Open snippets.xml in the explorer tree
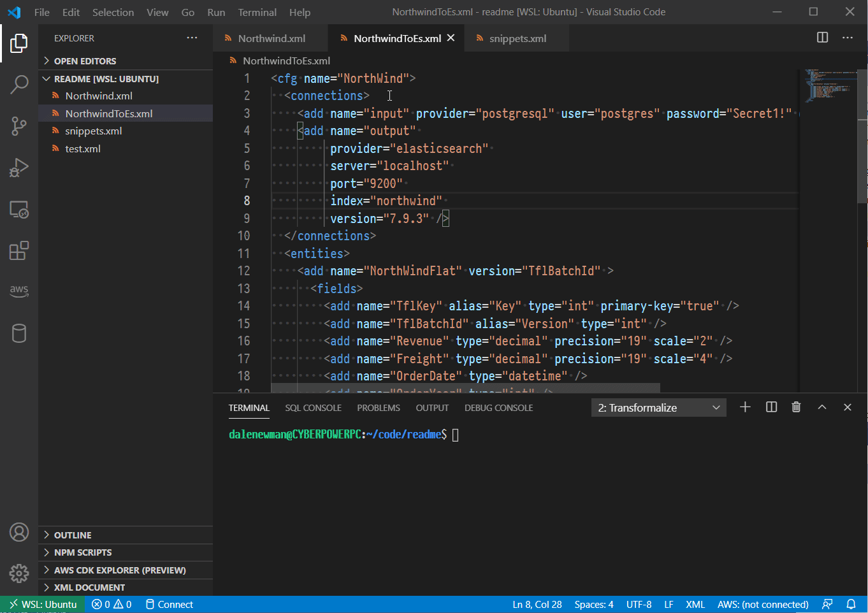This screenshot has height=613, width=868. click(126, 131)
